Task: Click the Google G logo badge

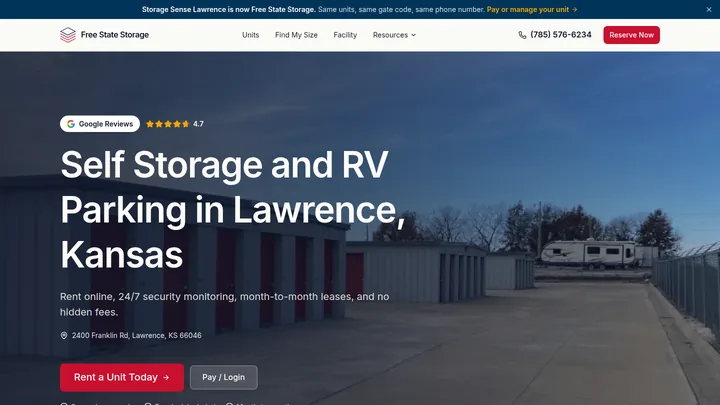Action: click(x=71, y=124)
